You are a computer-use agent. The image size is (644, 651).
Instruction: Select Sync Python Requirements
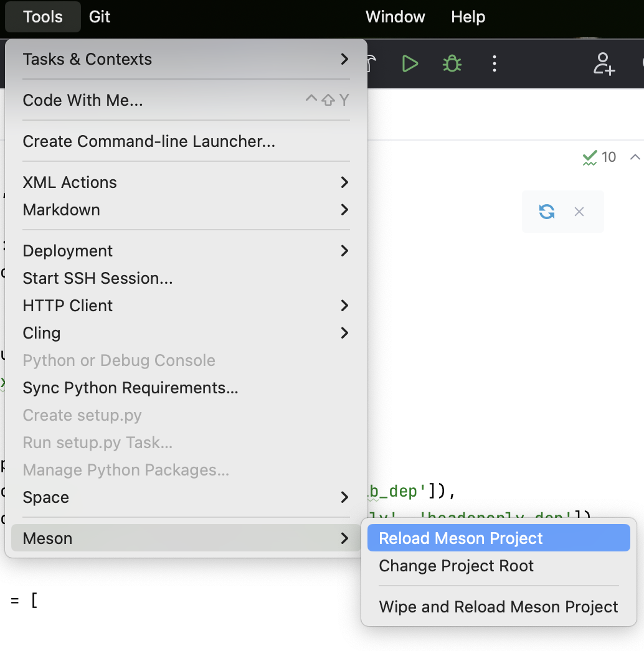point(130,388)
